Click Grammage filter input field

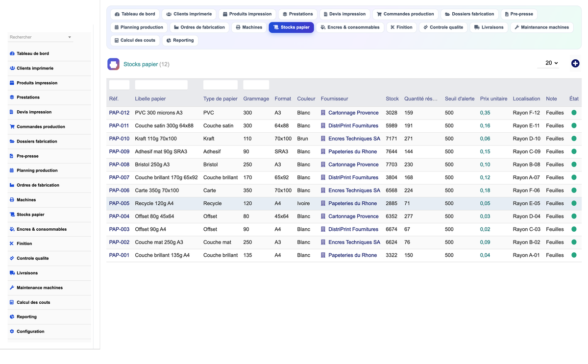click(x=256, y=85)
